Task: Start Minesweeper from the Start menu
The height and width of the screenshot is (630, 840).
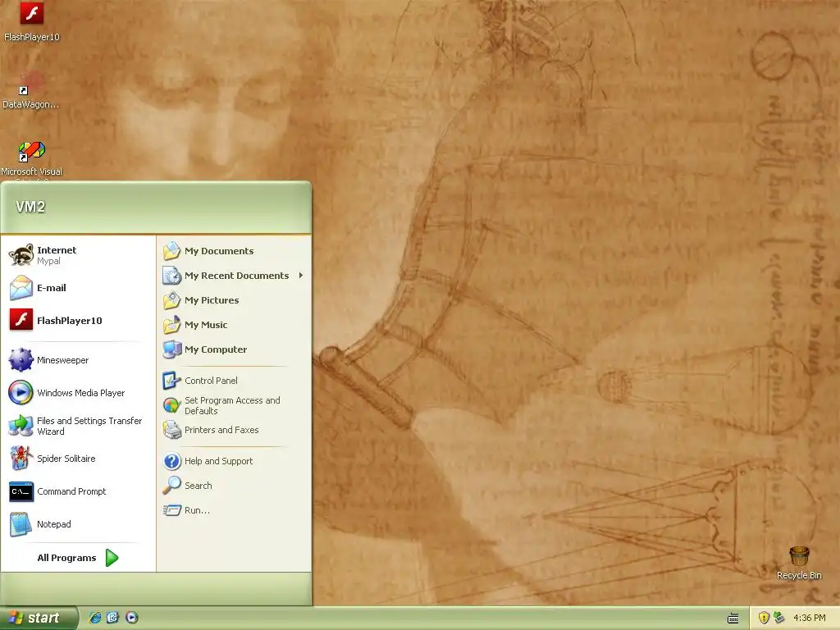Action: point(78,360)
